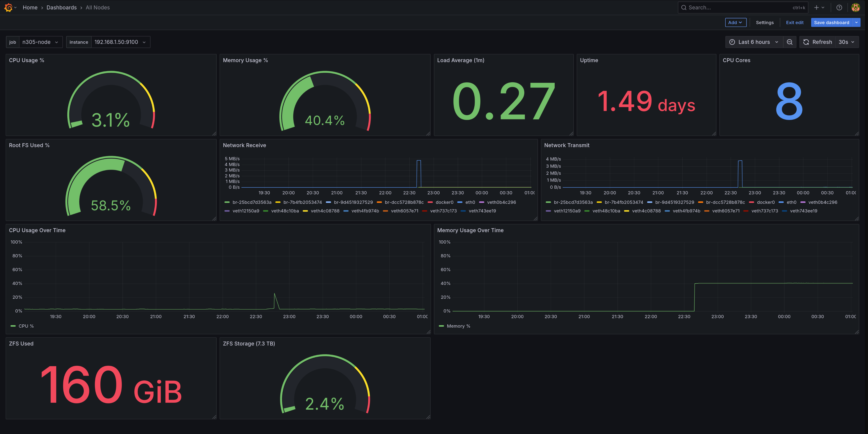
Task: Click the Grafana logo icon
Action: (x=8, y=7)
